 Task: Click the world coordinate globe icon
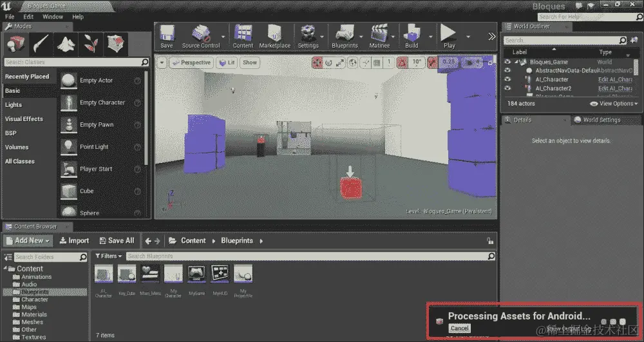[353, 63]
